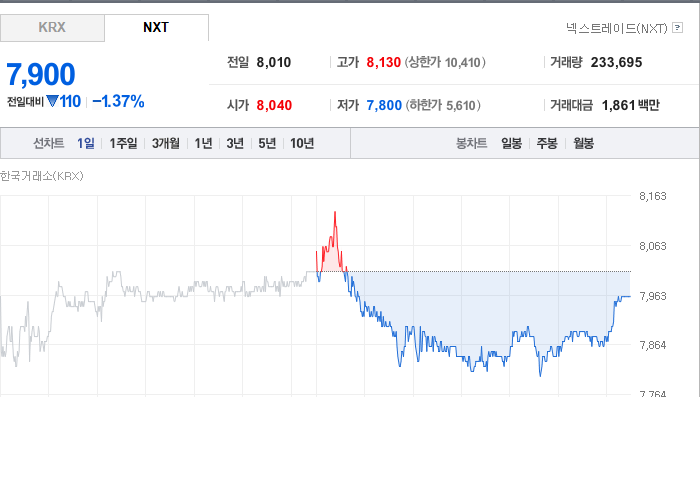This screenshot has height=490, width=700.
Task: Click the volume value 233,695
Action: tap(616, 62)
